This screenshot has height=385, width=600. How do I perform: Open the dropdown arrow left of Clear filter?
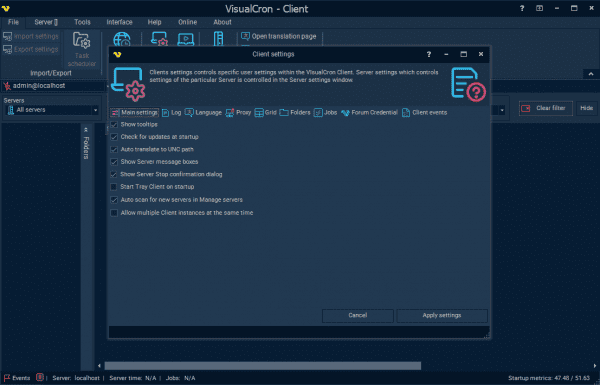click(x=502, y=111)
